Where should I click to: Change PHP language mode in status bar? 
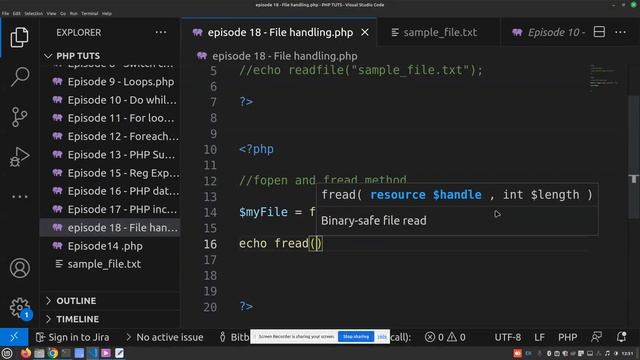[x=567, y=337]
